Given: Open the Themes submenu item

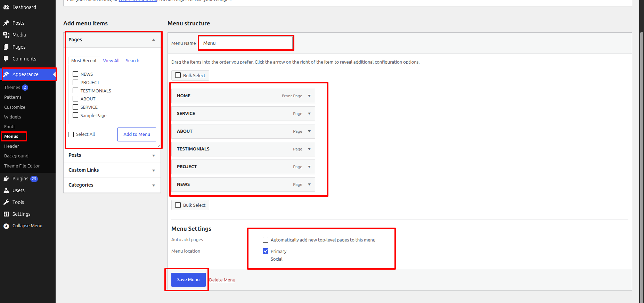Looking at the screenshot, I should click(x=12, y=88).
